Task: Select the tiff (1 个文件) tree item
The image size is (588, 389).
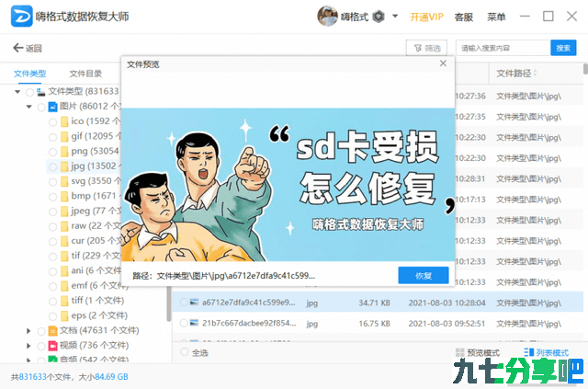Action: click(97, 301)
